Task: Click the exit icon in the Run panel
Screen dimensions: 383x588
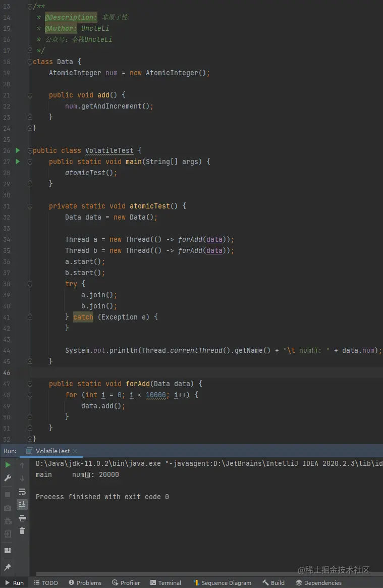Action: (8, 534)
